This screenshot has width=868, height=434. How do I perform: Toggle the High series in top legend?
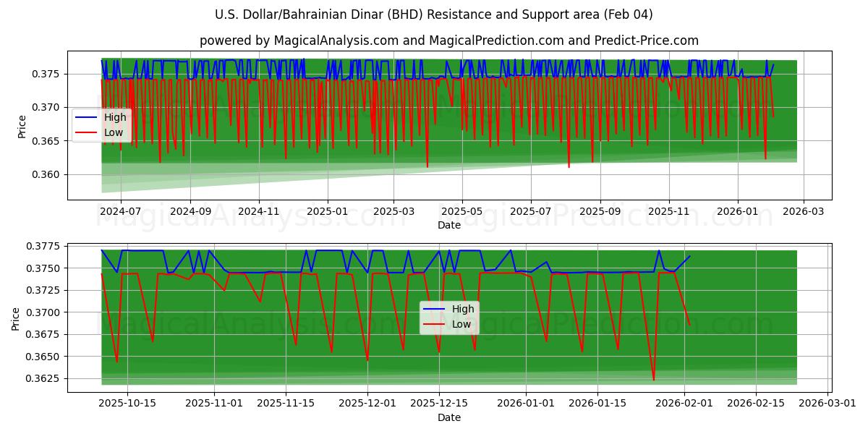coord(114,116)
